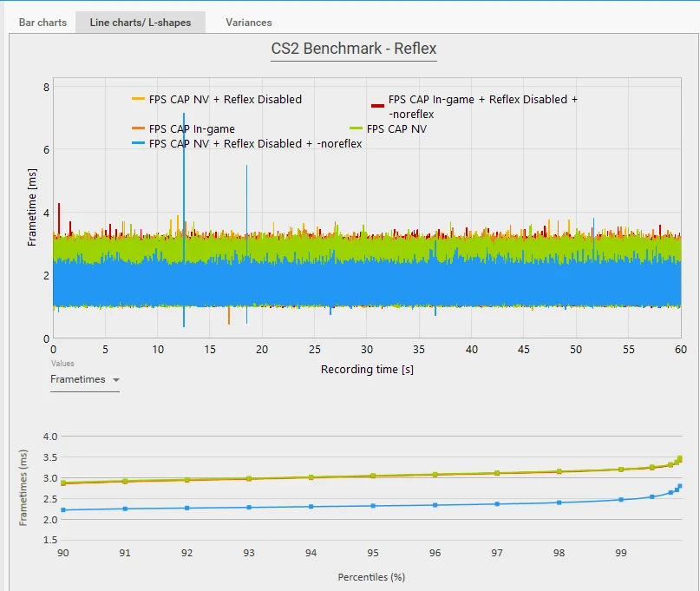
Task: Toggle the FPS CAP NV legend entry
Action: coord(388,128)
